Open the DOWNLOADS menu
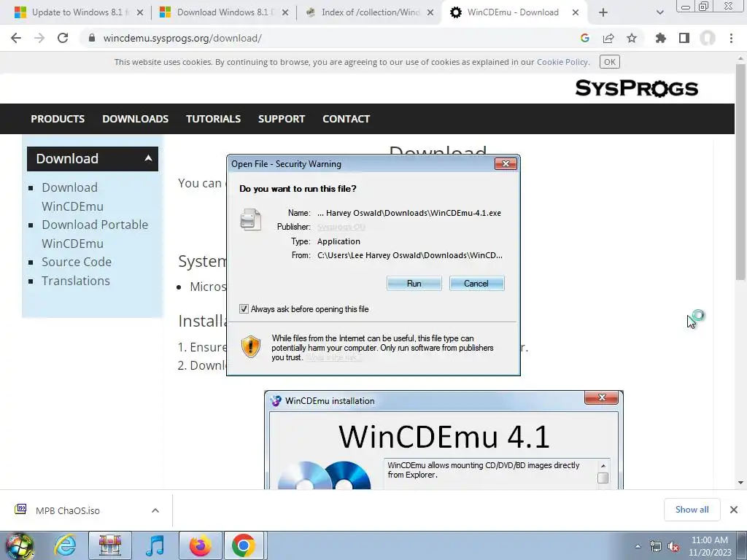The image size is (747, 560). (135, 119)
